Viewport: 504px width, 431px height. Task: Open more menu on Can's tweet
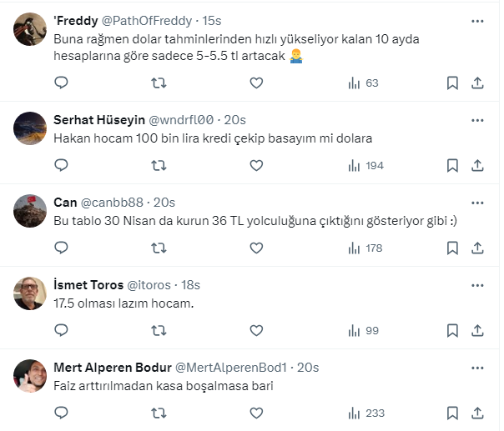(477, 203)
